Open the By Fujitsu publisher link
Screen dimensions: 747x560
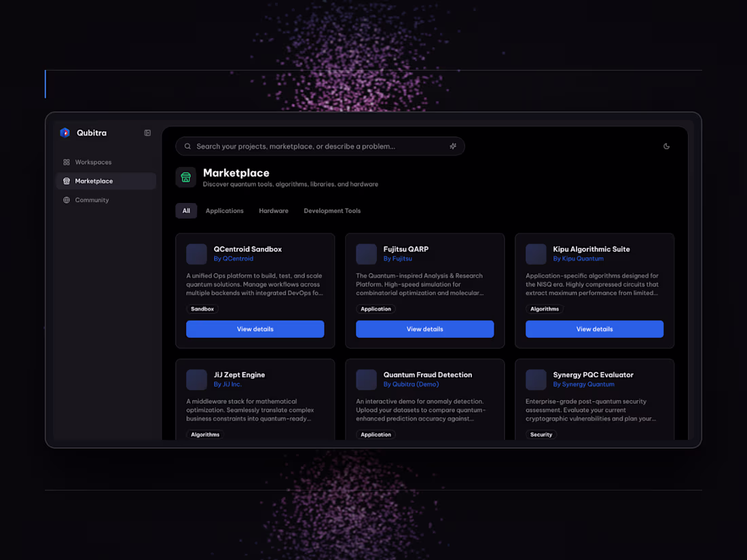pos(398,259)
